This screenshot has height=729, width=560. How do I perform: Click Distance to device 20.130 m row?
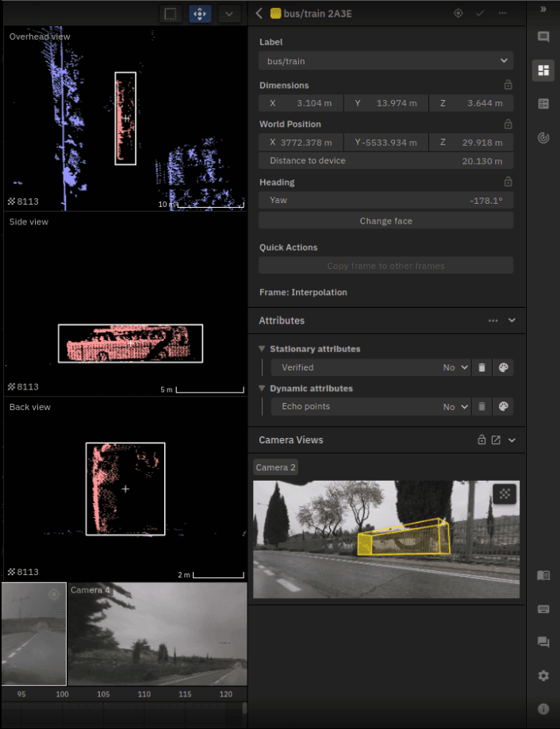coord(385,161)
